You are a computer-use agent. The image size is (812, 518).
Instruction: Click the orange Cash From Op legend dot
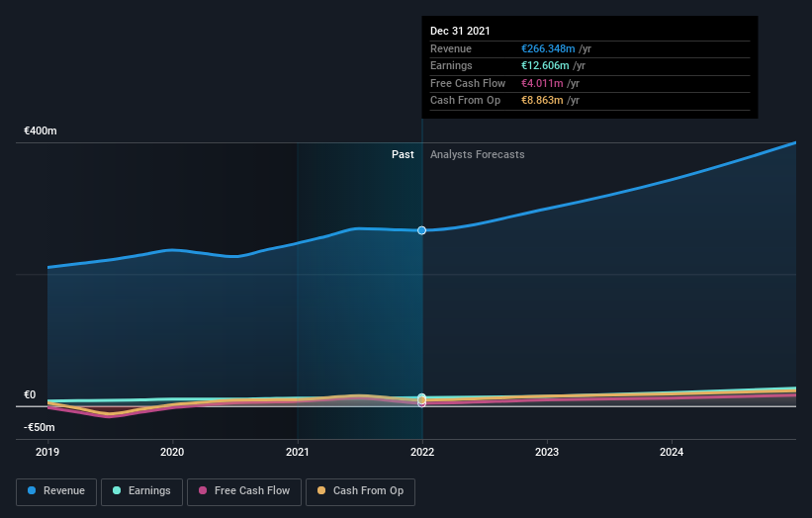321,490
